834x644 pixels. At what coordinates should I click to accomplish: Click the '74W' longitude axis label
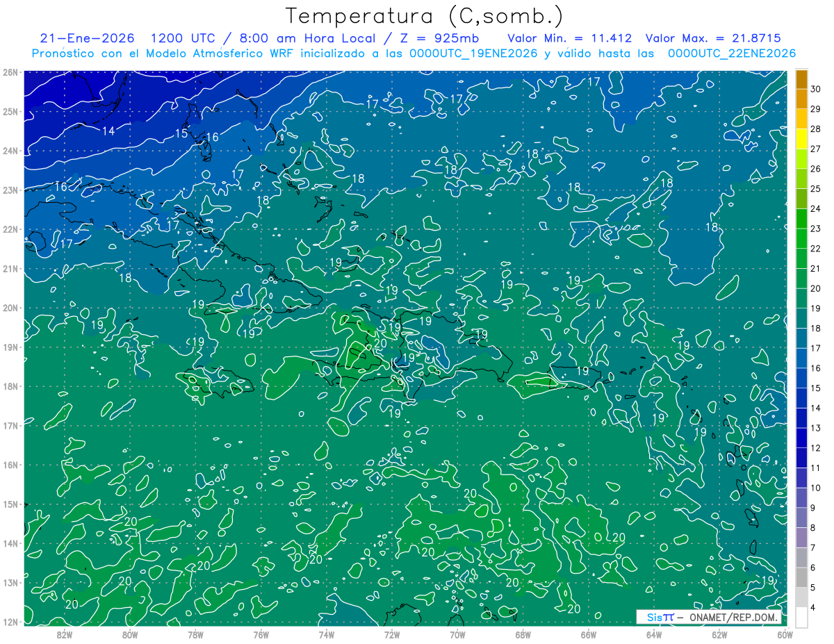326,634
